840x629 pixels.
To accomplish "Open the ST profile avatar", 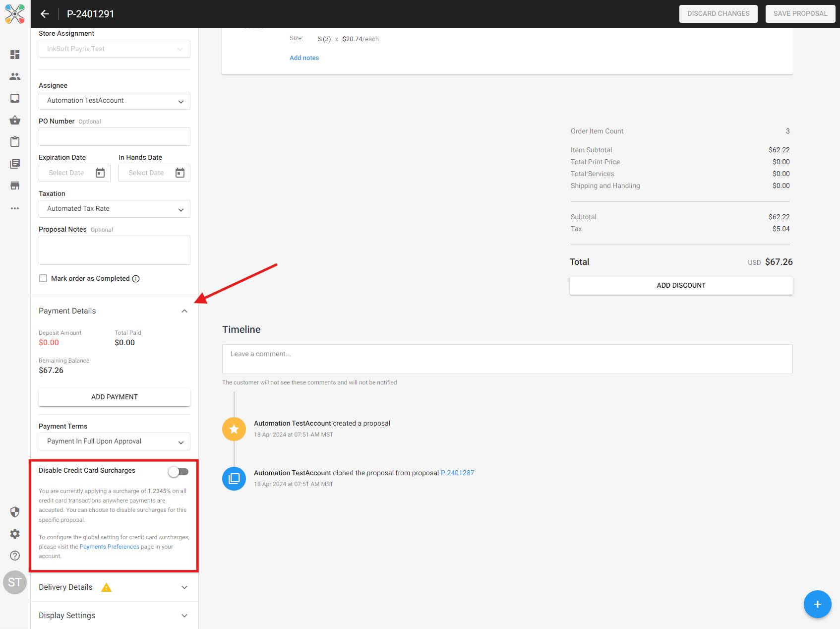I will coord(15,582).
